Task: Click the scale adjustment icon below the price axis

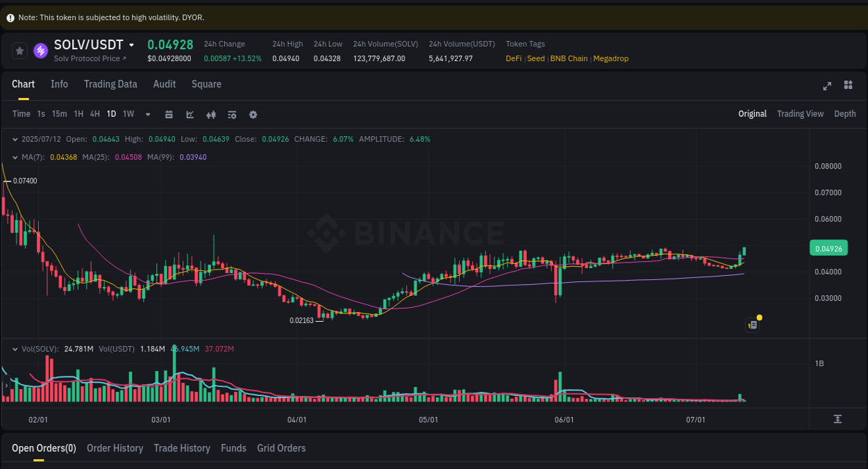Action: coord(839,420)
